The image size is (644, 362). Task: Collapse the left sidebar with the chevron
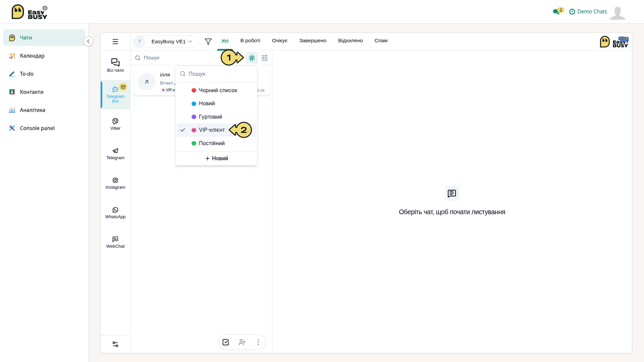coord(88,41)
